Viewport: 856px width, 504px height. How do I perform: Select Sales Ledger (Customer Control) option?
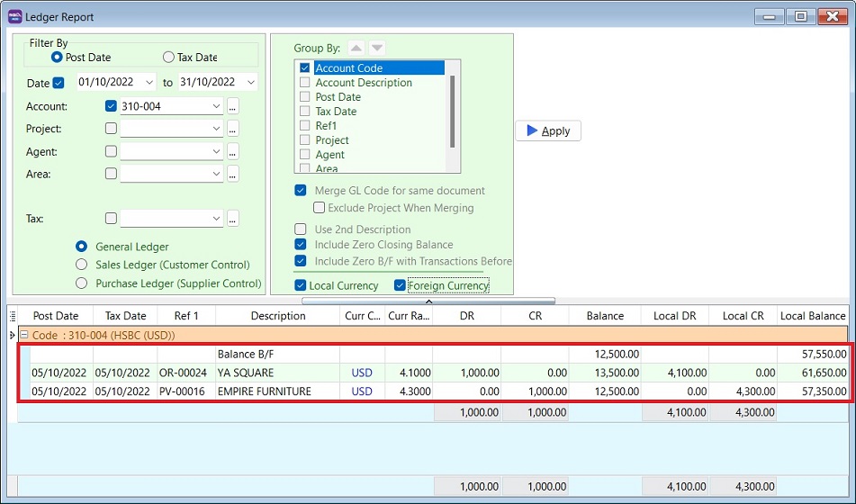tap(82, 265)
